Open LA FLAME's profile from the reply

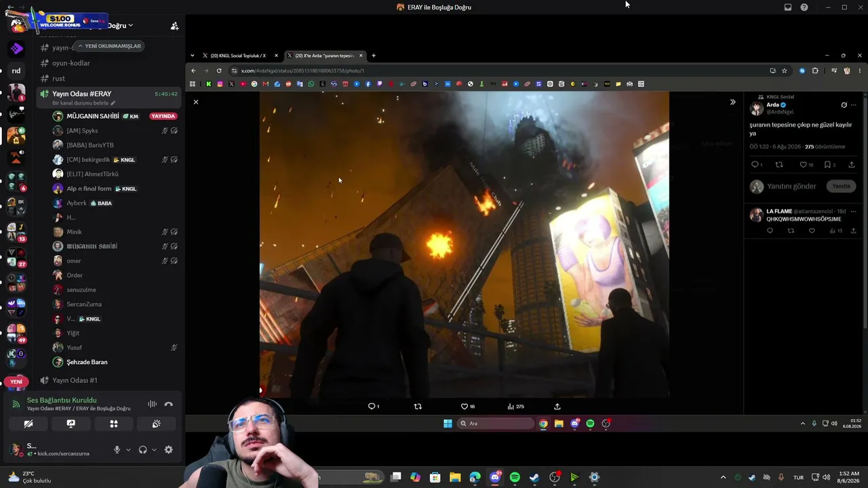point(779,211)
